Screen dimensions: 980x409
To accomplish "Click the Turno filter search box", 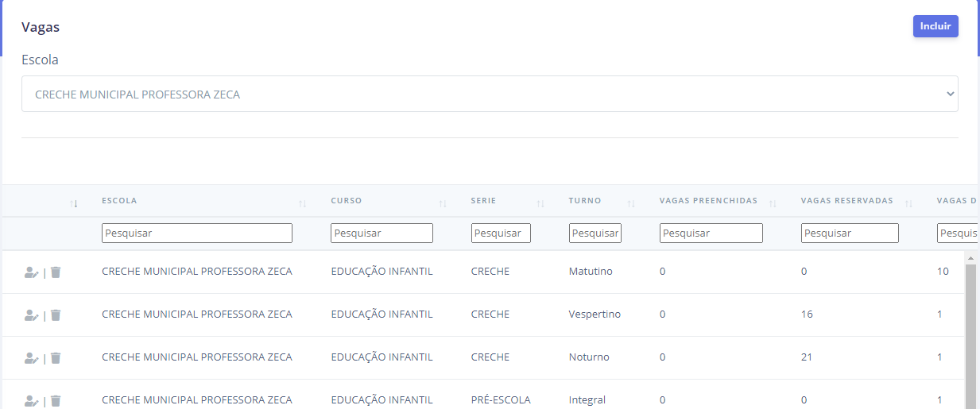I will [595, 233].
